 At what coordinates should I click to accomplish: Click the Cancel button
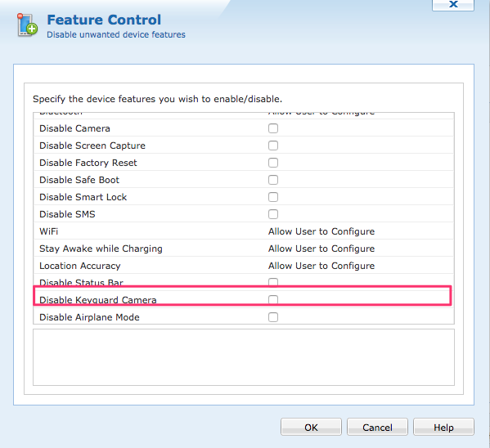[377, 427]
